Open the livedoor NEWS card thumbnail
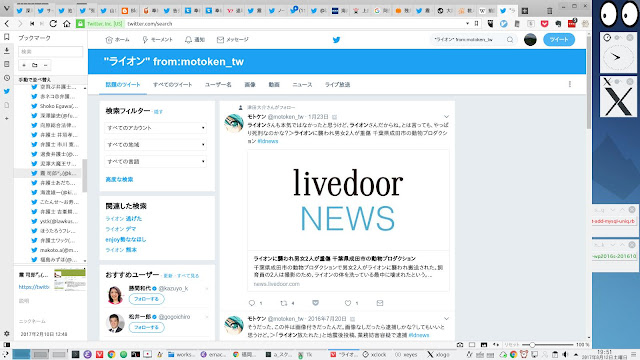 [348, 200]
